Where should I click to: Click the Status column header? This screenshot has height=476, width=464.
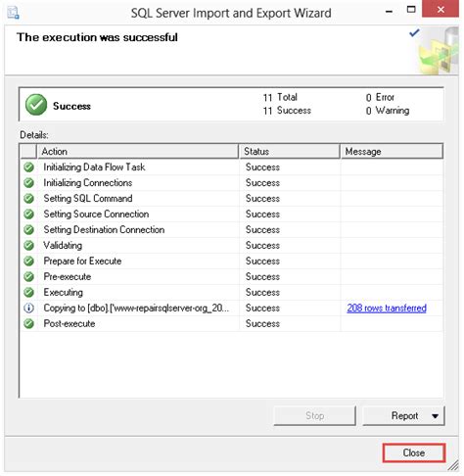point(290,152)
